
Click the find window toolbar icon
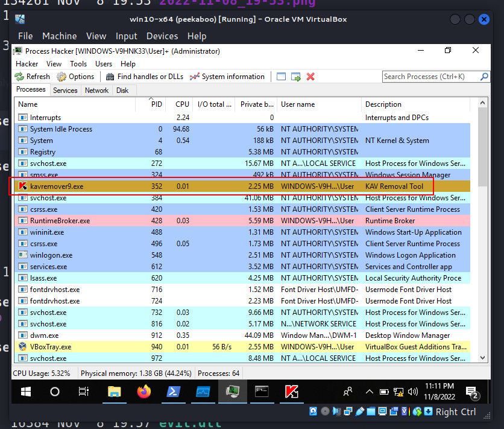click(x=282, y=77)
